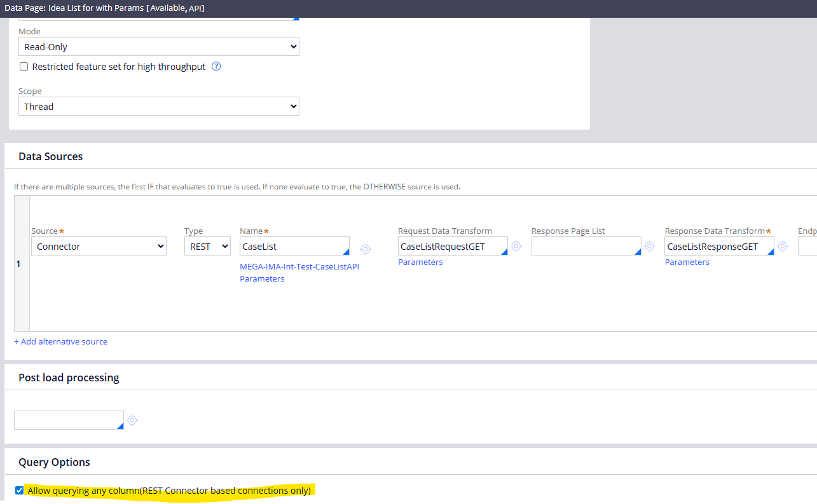Open the Mode dropdown showing Read-Only
Image resolution: width=817 pixels, height=504 pixels.
[159, 46]
